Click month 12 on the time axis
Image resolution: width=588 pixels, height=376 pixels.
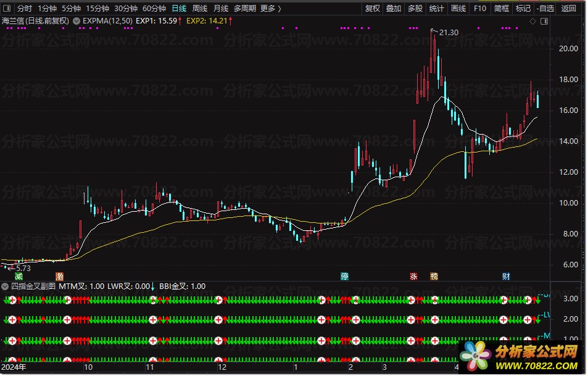[x=222, y=367]
